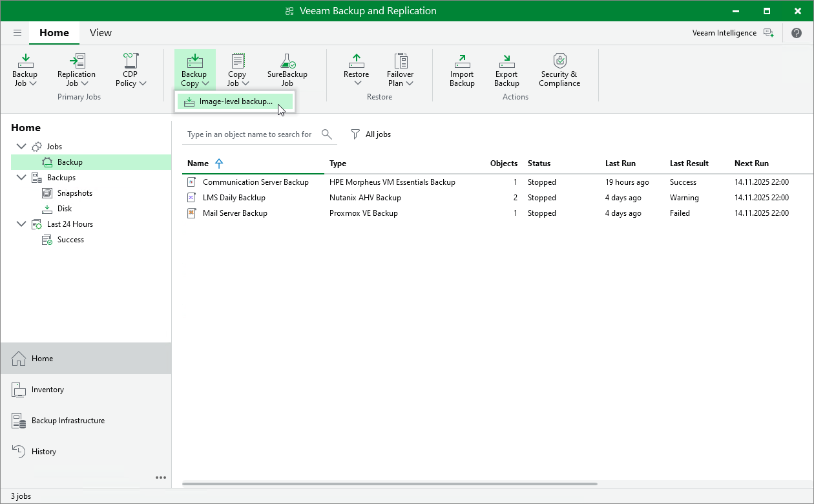Click the Copy Job ribbon button
The image size is (814, 504).
[237, 70]
